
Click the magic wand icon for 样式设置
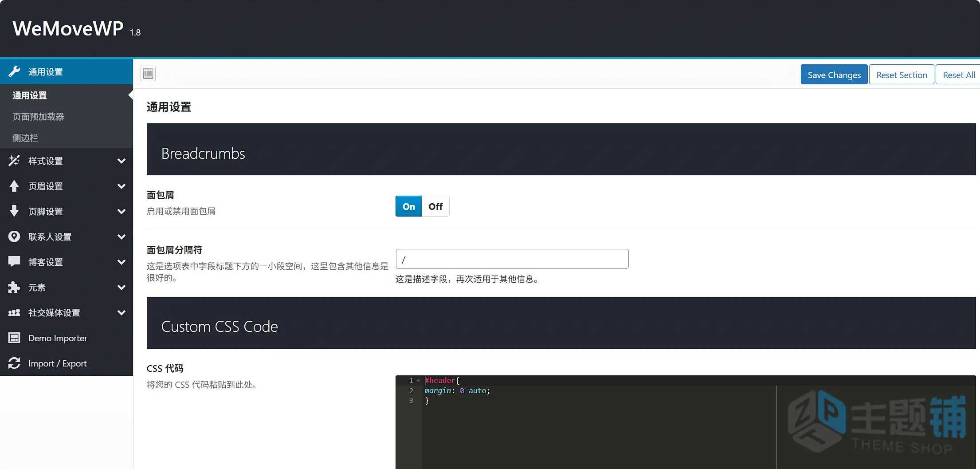coord(14,161)
